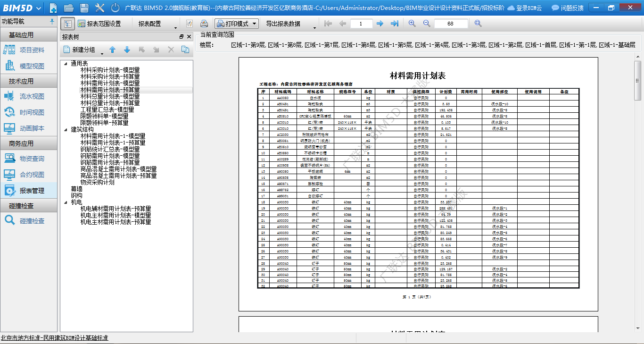
Task: Click the zoom percentage input field
Action: point(451,24)
